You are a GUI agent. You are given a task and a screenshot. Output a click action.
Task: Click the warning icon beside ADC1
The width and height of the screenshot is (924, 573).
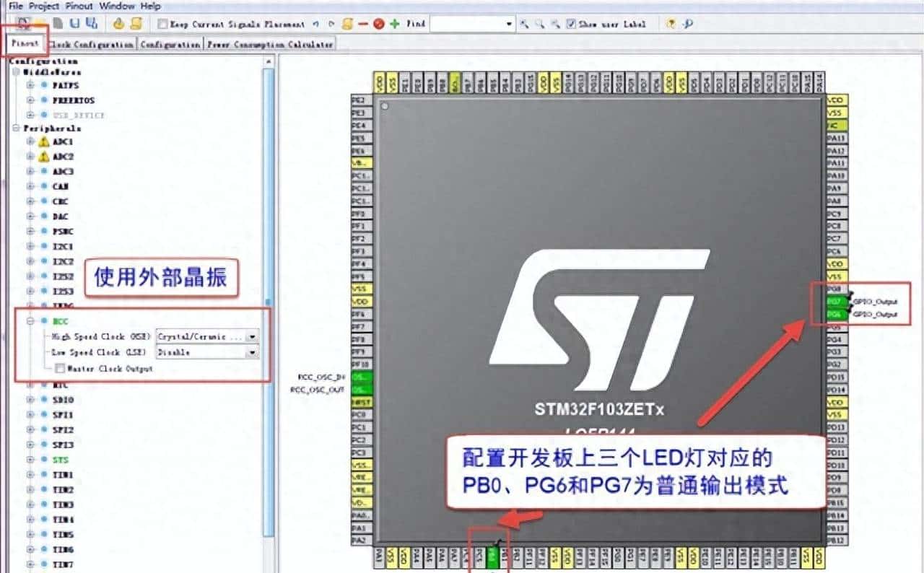tap(43, 141)
